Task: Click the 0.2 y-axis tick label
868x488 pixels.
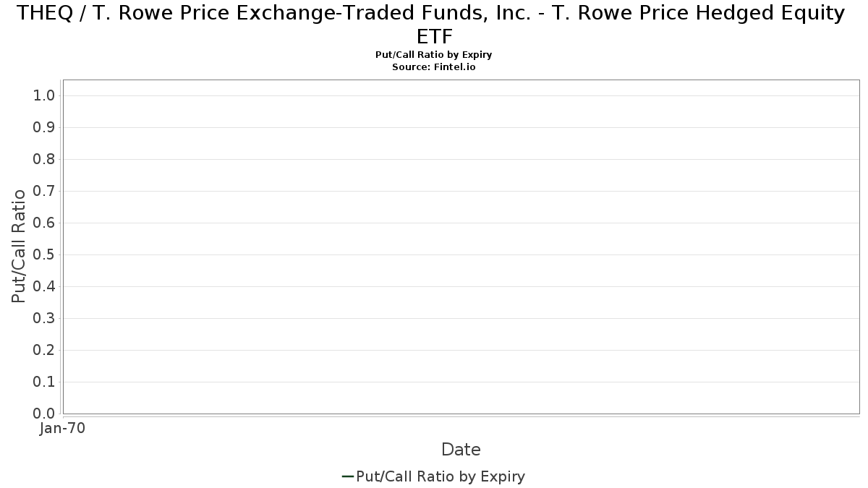Action: point(45,351)
